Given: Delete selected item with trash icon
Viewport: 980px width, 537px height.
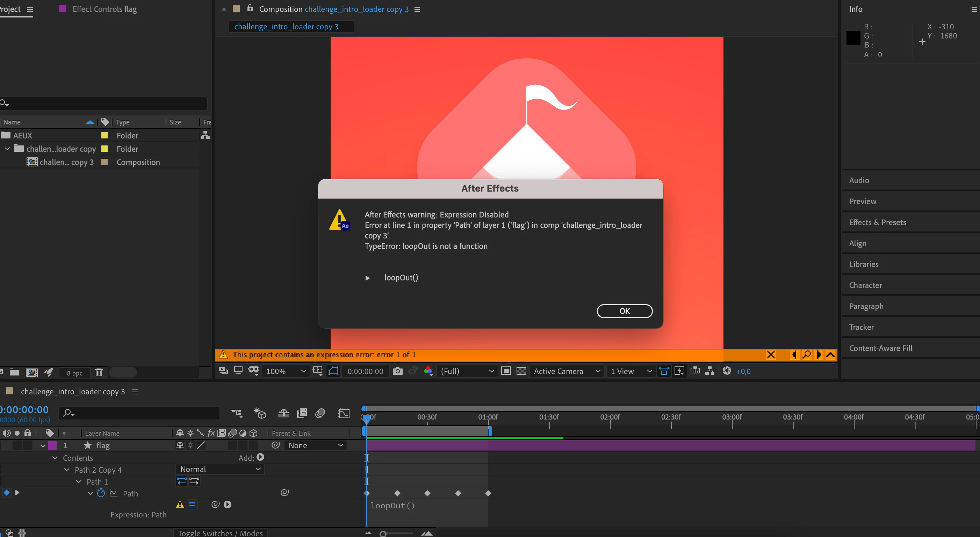Looking at the screenshot, I should point(99,372).
